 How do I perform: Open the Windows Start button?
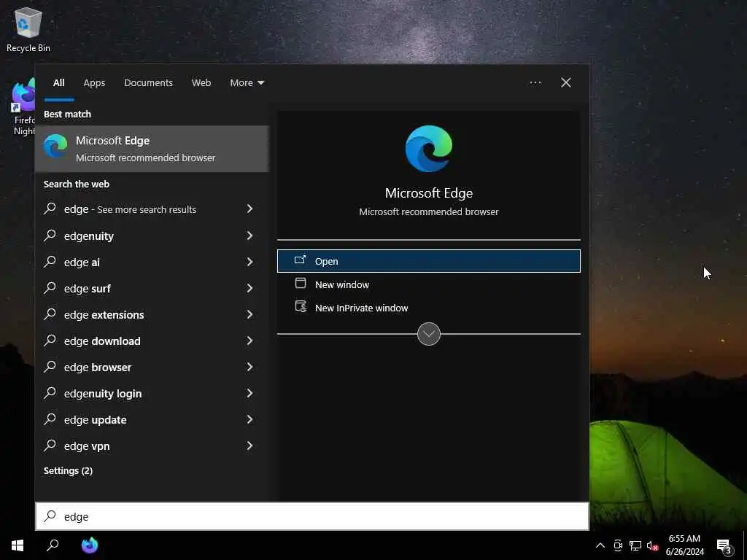18,545
